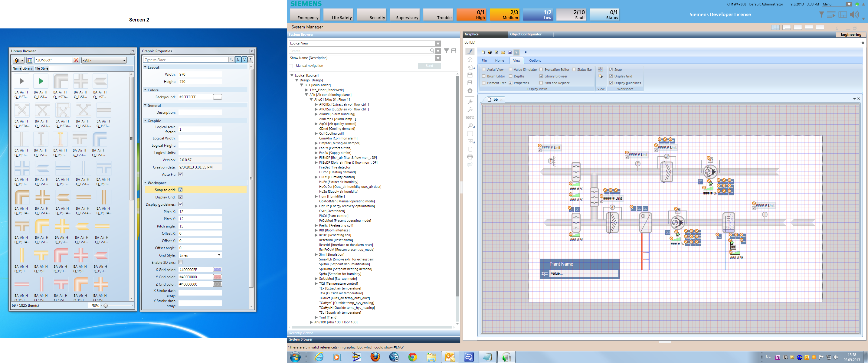Click the fit-to-window rectangle icon in sidebar
The width and height of the screenshot is (868, 363).
[x=470, y=133]
